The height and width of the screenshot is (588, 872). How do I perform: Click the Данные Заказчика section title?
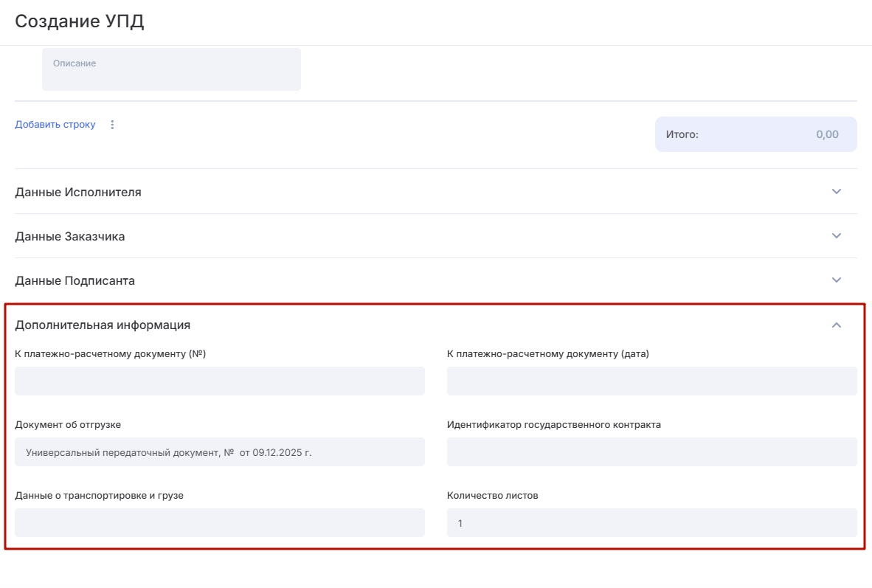tap(70, 237)
